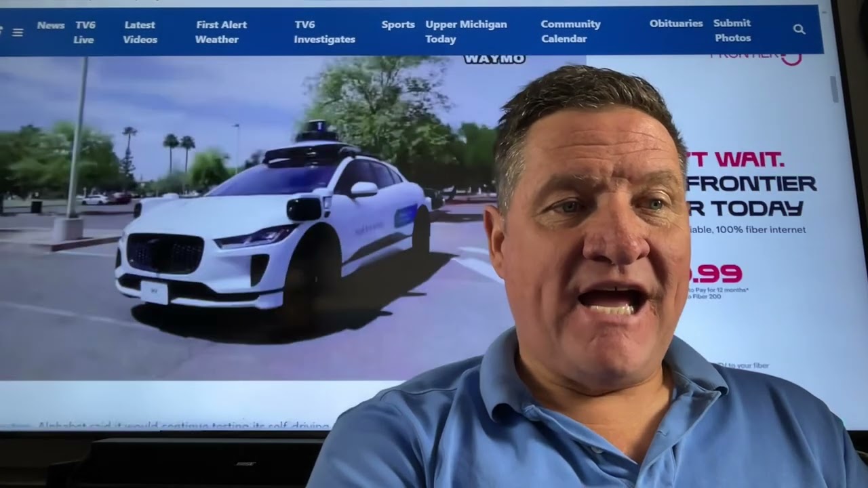This screenshot has width=868, height=488.
Task: Click the Submit Photos link
Action: click(x=732, y=30)
